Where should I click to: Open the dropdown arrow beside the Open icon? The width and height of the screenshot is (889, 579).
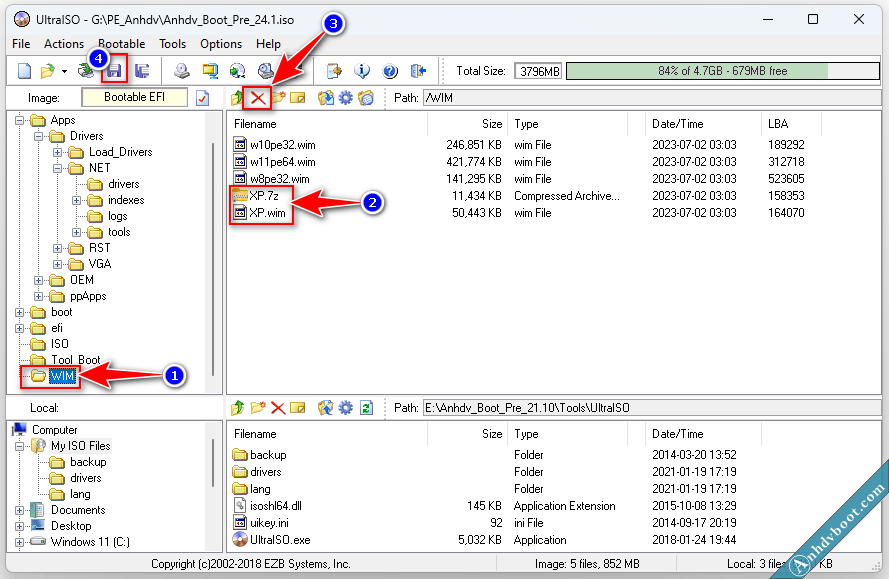point(64,71)
